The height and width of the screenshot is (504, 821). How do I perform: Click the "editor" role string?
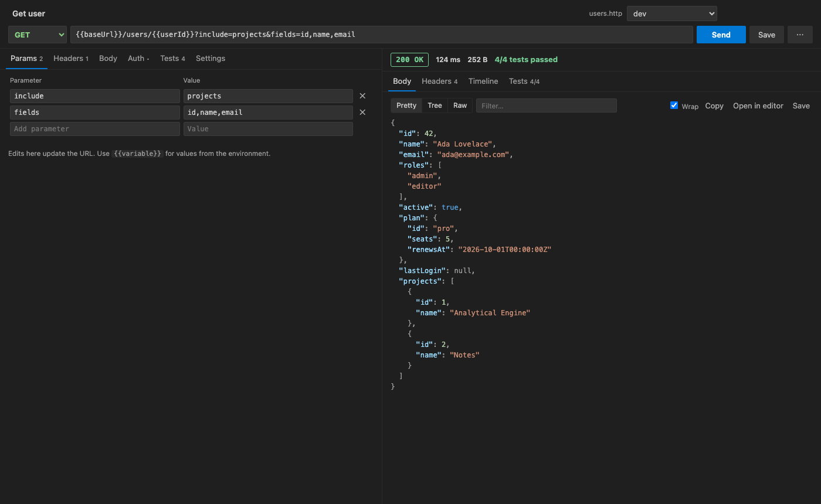coord(424,186)
